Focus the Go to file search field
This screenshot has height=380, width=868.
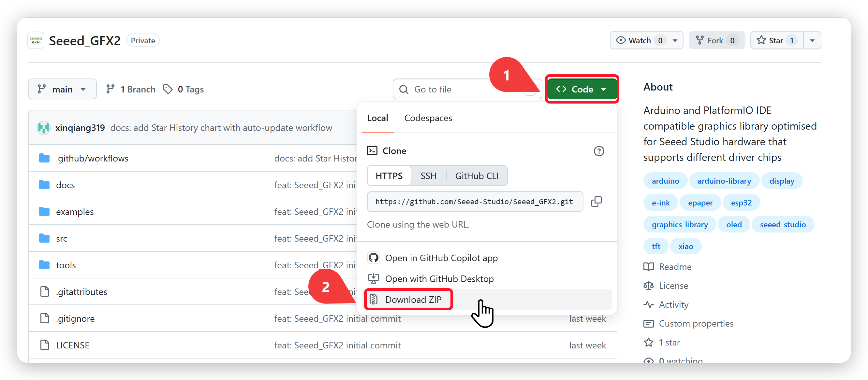467,89
